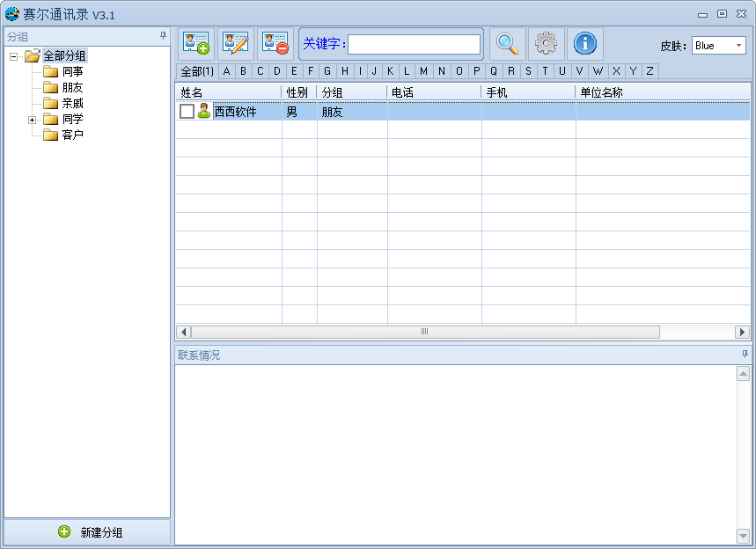Screen dimensions: 756x549
Task: Click the search magnifier icon
Action: point(505,43)
